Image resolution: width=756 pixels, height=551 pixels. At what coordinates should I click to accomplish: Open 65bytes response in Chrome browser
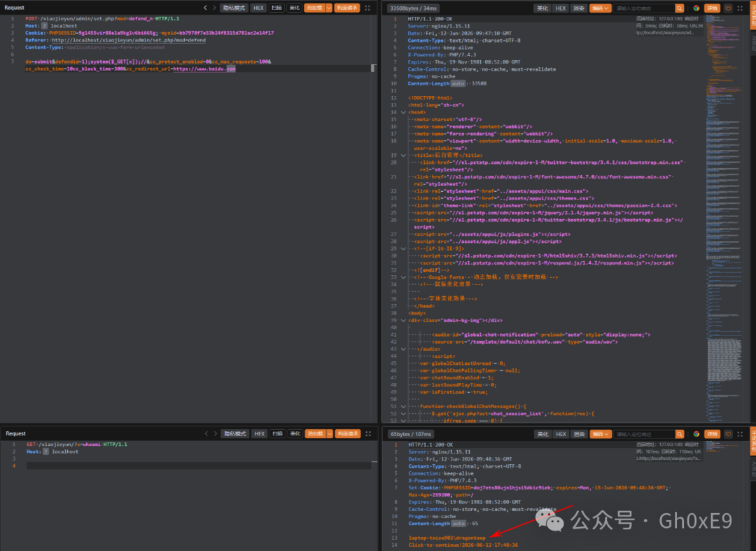pos(696,434)
